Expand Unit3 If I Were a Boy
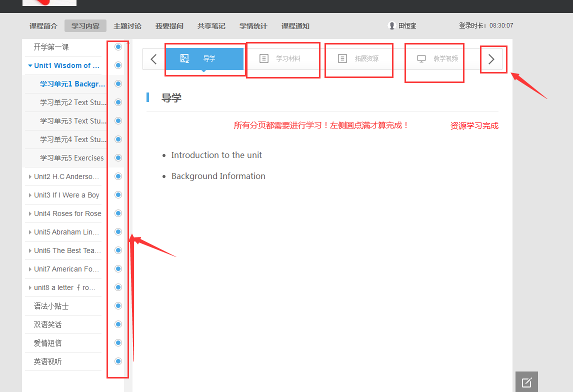This screenshot has width=573, height=392. (30, 195)
